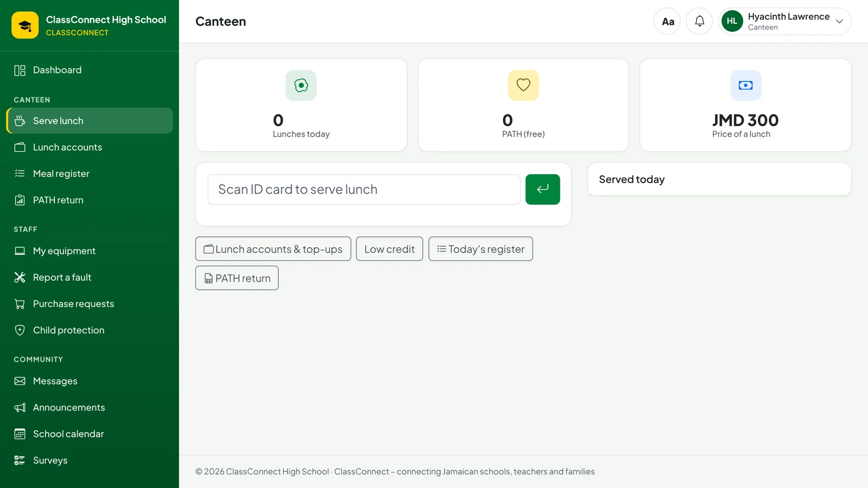Image resolution: width=868 pixels, height=488 pixels.
Task: Click the ClassConnect High School sidebar title
Action: tap(106, 20)
